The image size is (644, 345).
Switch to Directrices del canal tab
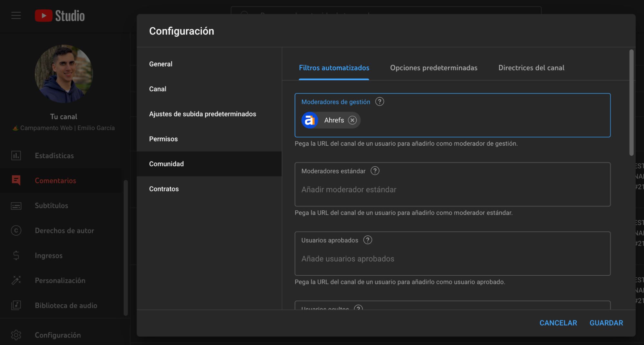click(x=531, y=68)
